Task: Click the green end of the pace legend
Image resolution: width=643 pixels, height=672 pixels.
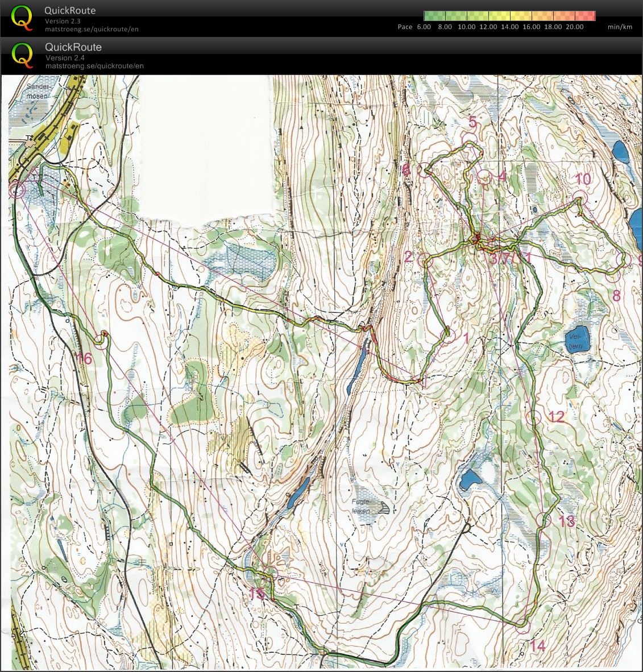Action: pos(434,16)
